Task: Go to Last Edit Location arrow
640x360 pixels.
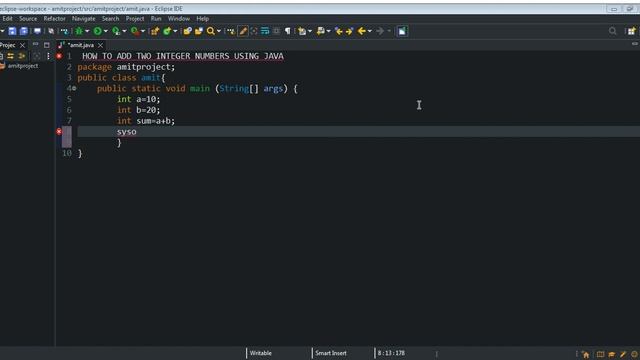Action: coord(338,31)
